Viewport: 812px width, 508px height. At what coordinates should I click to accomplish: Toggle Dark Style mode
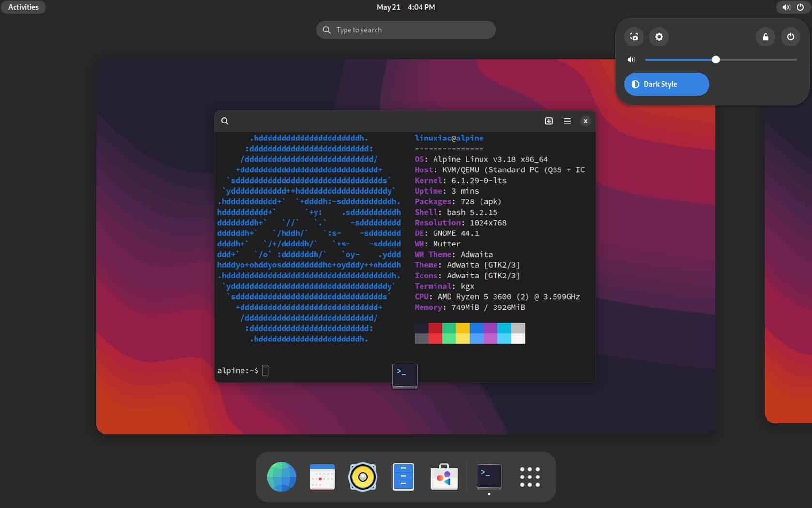tap(666, 84)
